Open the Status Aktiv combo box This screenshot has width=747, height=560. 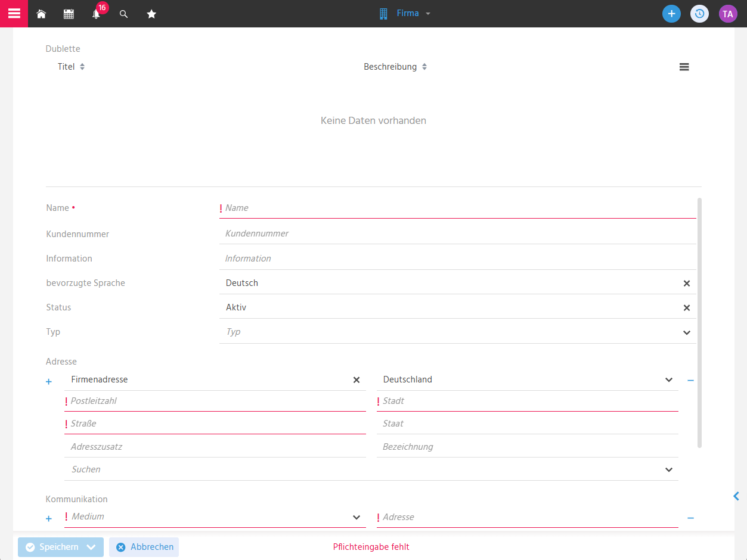[458, 307]
